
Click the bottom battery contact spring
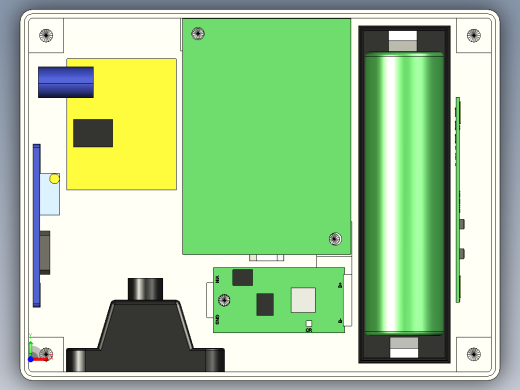(x=404, y=347)
